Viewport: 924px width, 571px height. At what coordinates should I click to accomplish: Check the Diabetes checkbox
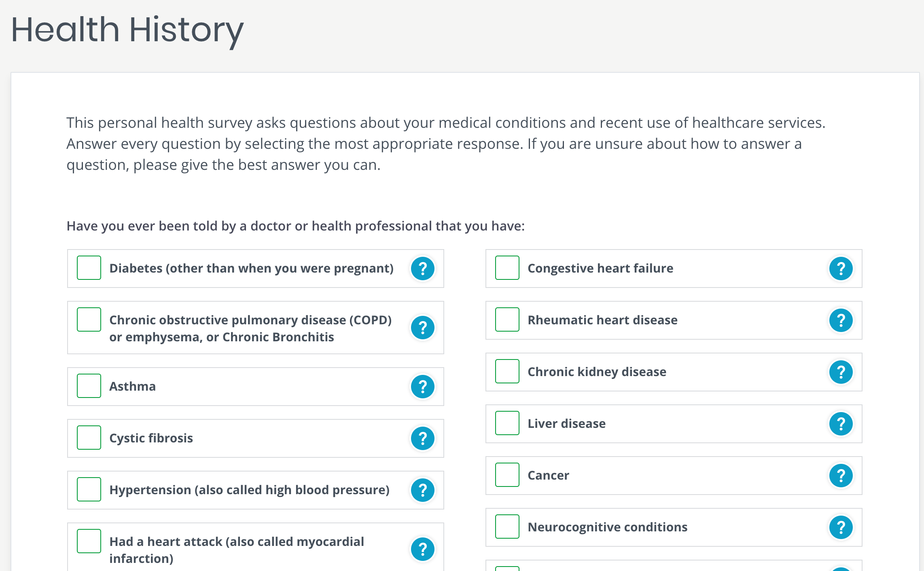pos(89,268)
